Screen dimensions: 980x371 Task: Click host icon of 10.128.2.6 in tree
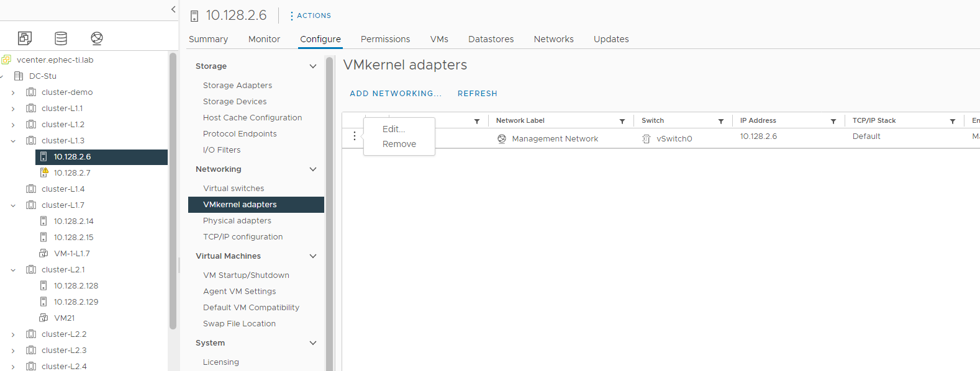(x=43, y=156)
